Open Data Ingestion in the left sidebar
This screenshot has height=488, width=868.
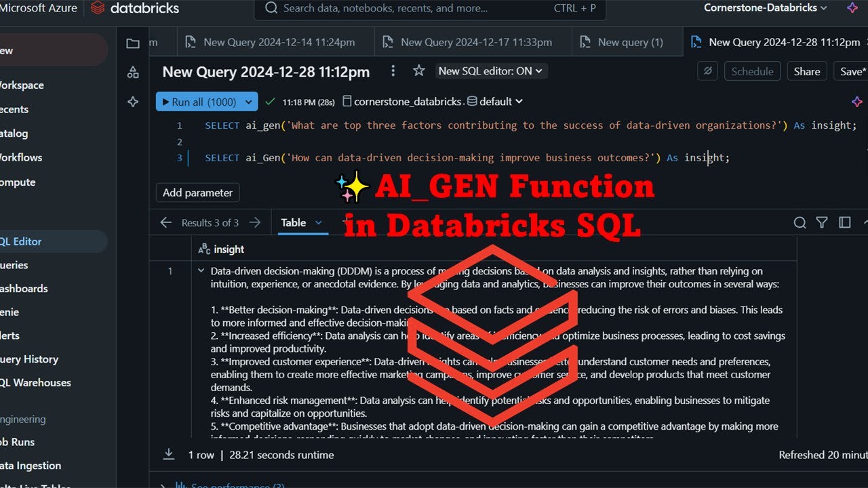point(31,466)
